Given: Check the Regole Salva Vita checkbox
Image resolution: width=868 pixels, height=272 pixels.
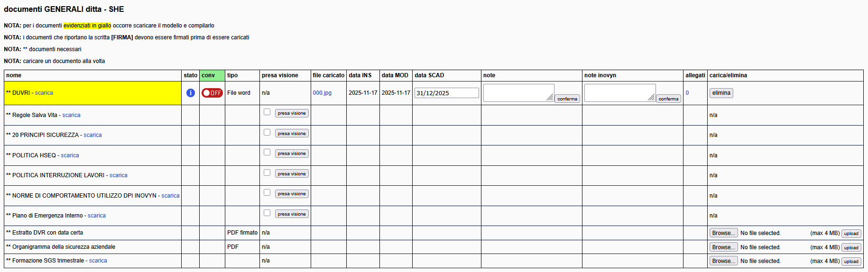Looking at the screenshot, I should tap(267, 112).
